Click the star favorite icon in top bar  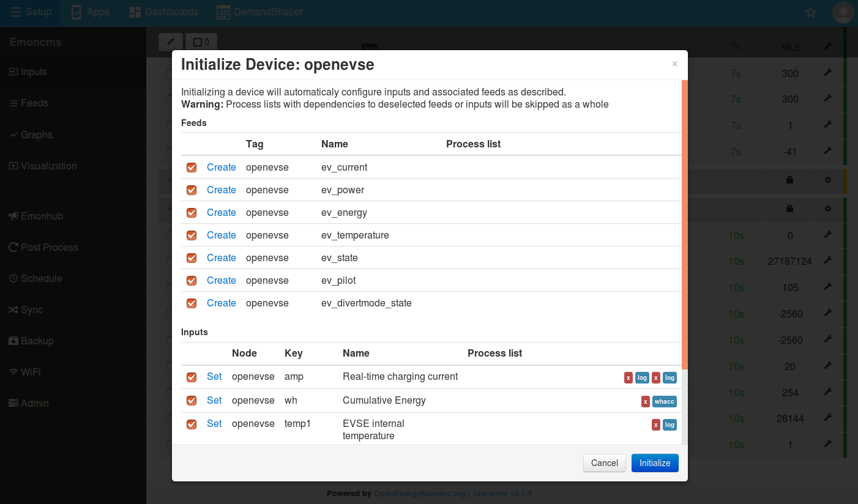[x=811, y=12]
